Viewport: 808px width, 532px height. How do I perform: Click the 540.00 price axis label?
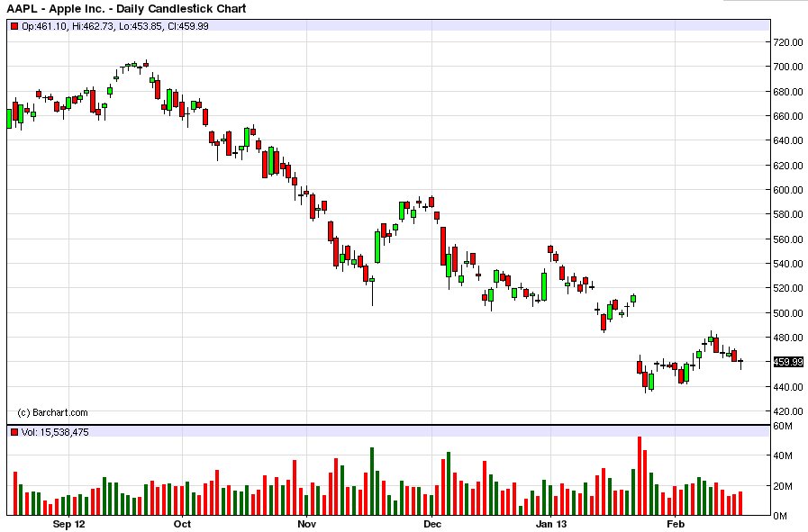pyautogui.click(x=788, y=264)
